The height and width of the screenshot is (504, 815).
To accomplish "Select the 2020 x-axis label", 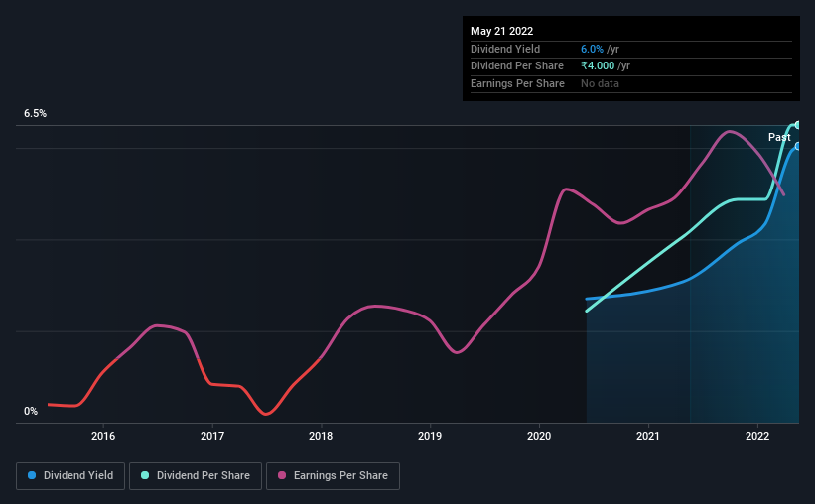I will click(539, 436).
